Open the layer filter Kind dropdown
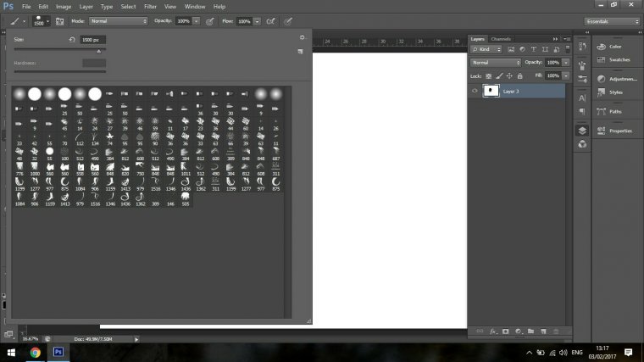Image resolution: width=644 pixels, height=362 pixels. 486,49
